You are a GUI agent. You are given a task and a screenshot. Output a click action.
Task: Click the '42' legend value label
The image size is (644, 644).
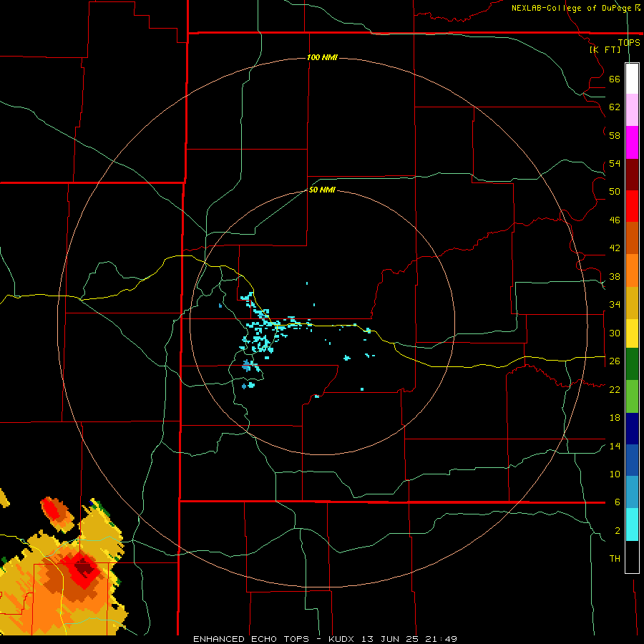(x=615, y=248)
